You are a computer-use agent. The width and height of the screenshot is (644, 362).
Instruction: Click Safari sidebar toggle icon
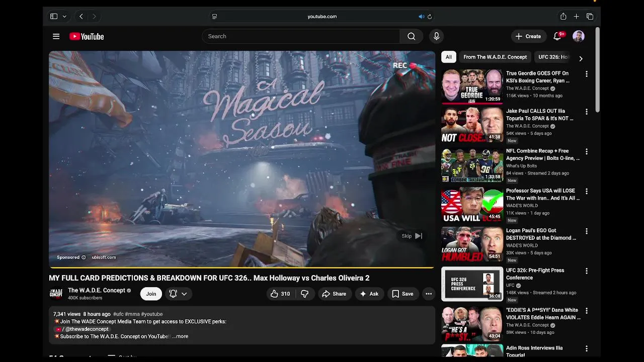click(x=54, y=17)
